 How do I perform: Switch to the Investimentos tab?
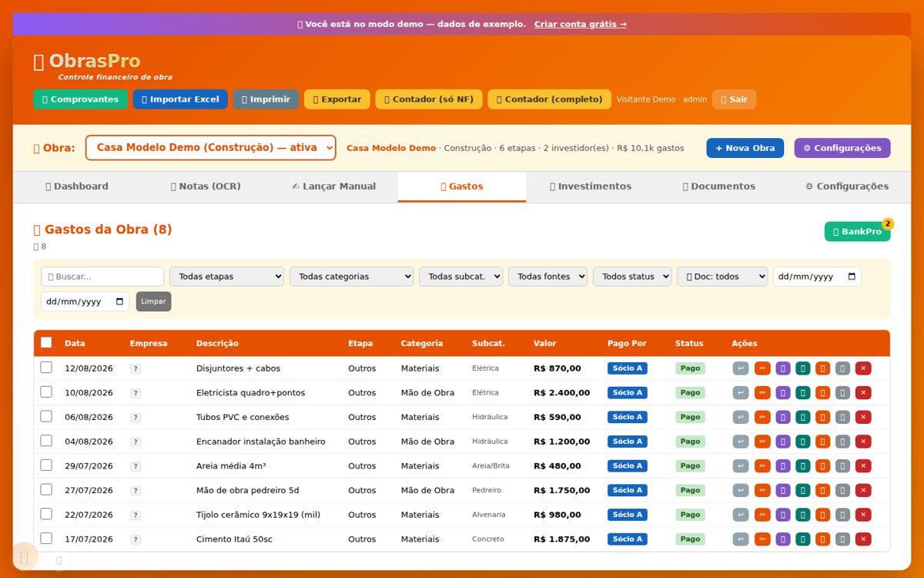(x=591, y=187)
